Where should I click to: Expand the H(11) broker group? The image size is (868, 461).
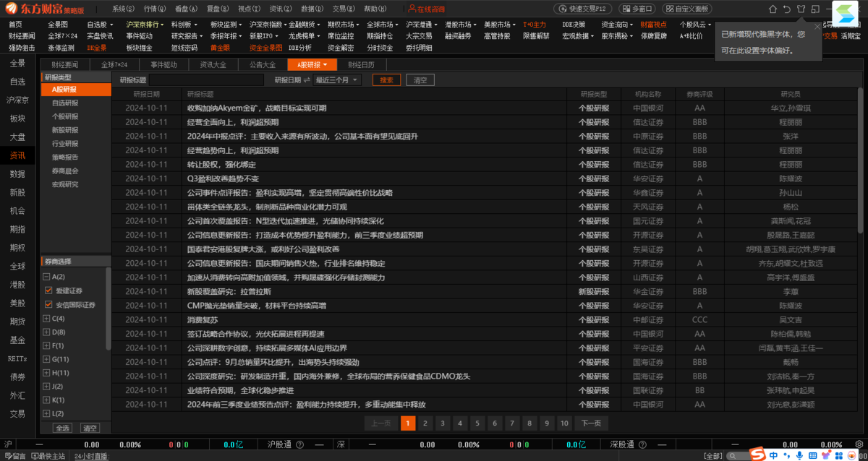tap(46, 373)
